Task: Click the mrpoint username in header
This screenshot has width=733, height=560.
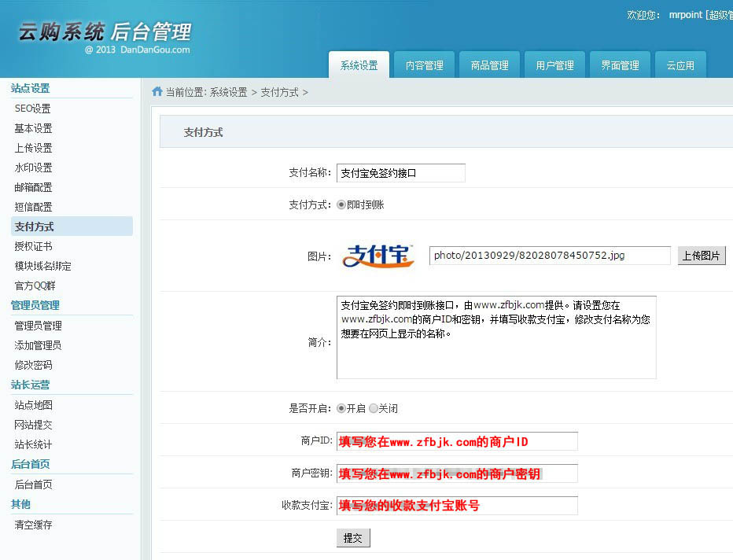Action: (x=685, y=15)
